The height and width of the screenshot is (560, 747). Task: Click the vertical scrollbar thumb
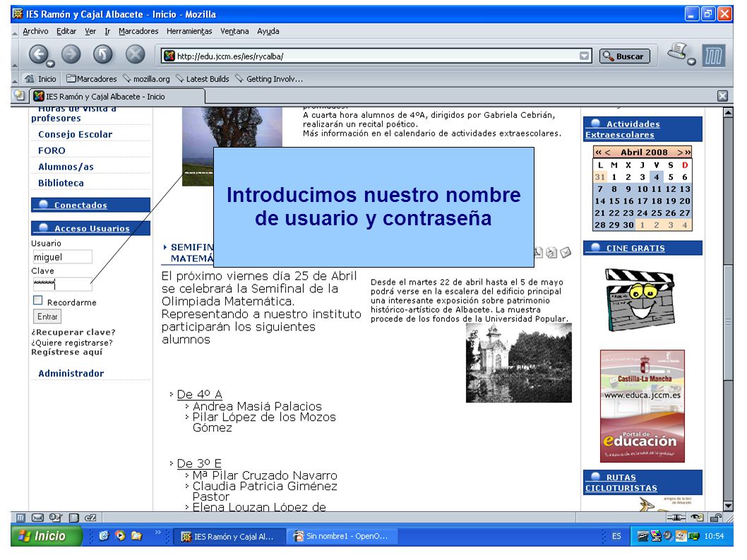(728, 322)
